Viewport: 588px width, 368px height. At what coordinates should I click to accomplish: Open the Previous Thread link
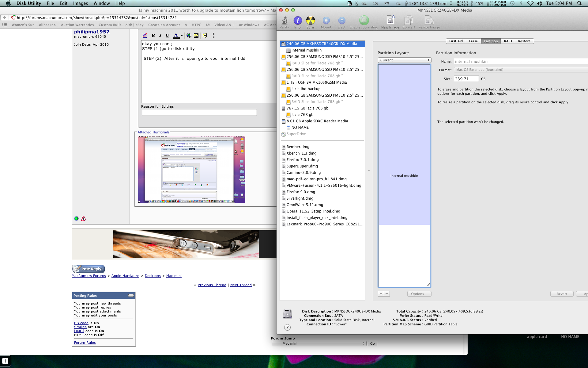(212, 285)
